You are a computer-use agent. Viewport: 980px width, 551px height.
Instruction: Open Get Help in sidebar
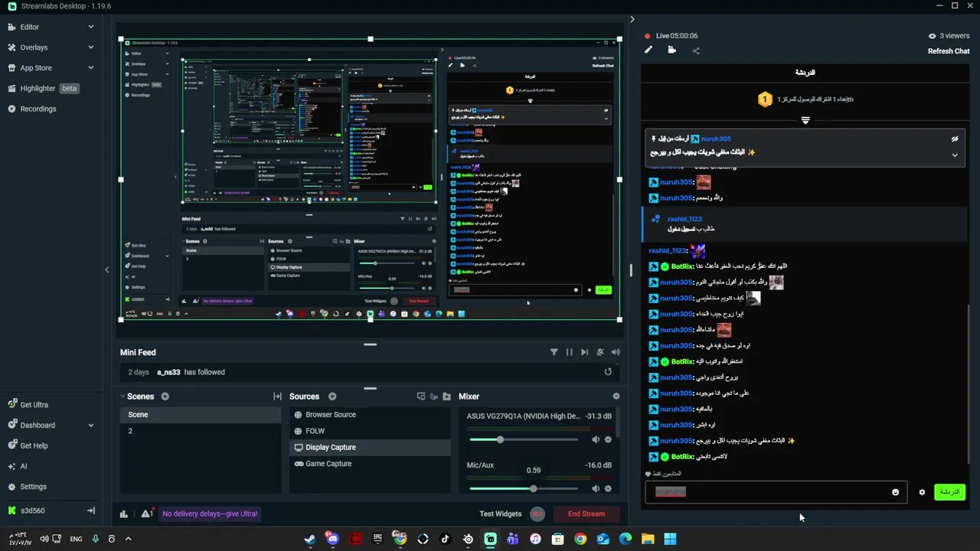(34, 445)
